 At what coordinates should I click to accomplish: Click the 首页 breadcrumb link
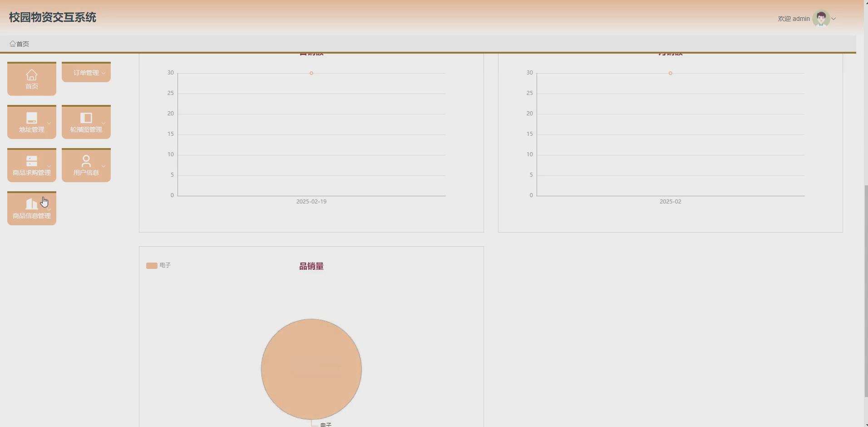[23, 44]
